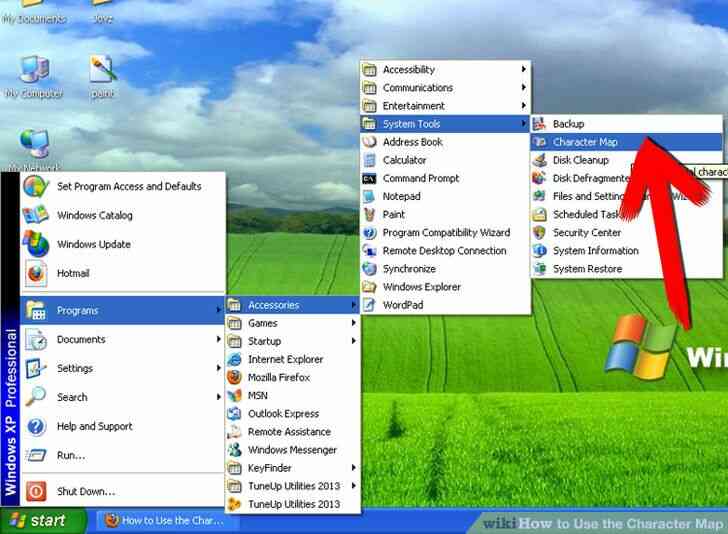Image resolution: width=728 pixels, height=534 pixels.
Task: Click the Files and Settings Transfer icon
Action: coord(539,196)
